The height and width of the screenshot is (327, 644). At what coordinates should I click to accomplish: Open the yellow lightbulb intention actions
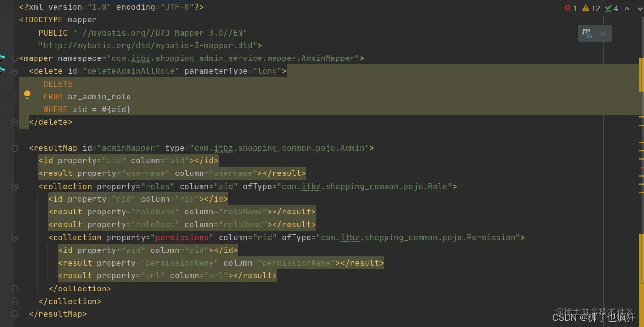click(x=27, y=95)
